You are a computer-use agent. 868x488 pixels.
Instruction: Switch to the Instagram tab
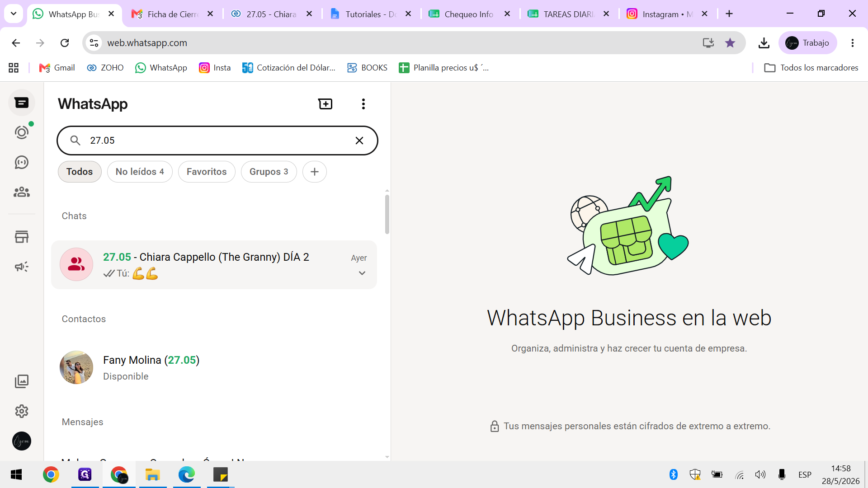coord(667,14)
